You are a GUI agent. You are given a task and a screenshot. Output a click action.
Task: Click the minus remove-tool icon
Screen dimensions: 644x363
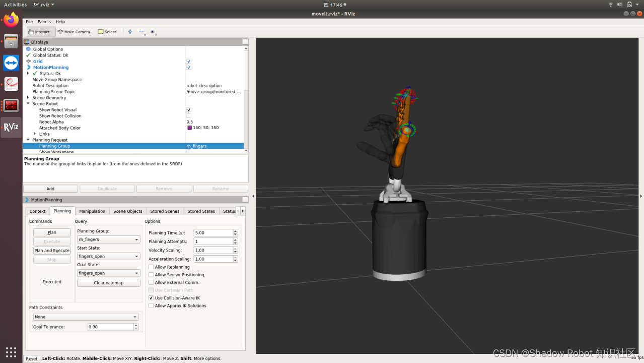141,32
